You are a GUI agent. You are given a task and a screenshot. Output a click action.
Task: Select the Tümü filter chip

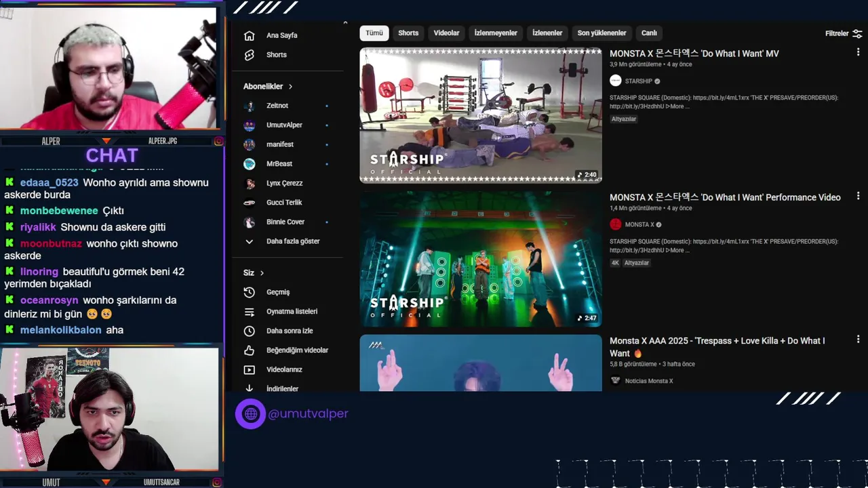374,33
